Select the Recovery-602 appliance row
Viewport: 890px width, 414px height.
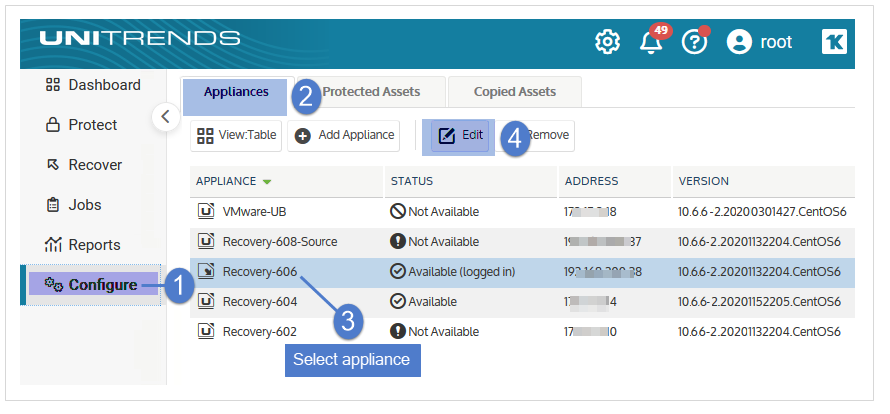(x=522, y=332)
